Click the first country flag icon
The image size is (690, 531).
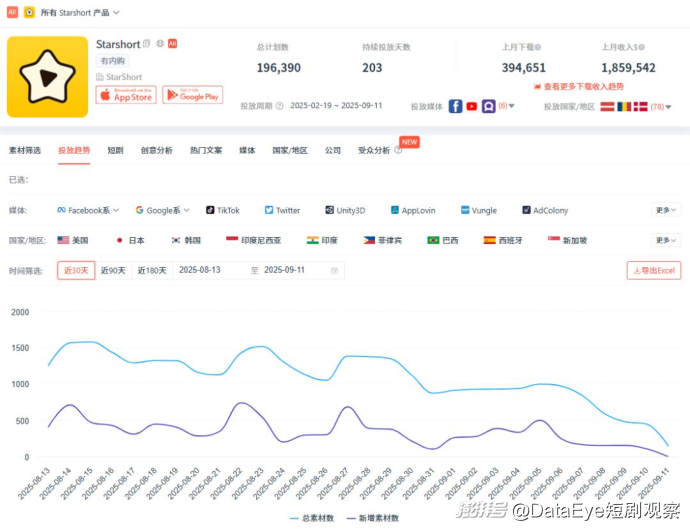click(x=607, y=106)
